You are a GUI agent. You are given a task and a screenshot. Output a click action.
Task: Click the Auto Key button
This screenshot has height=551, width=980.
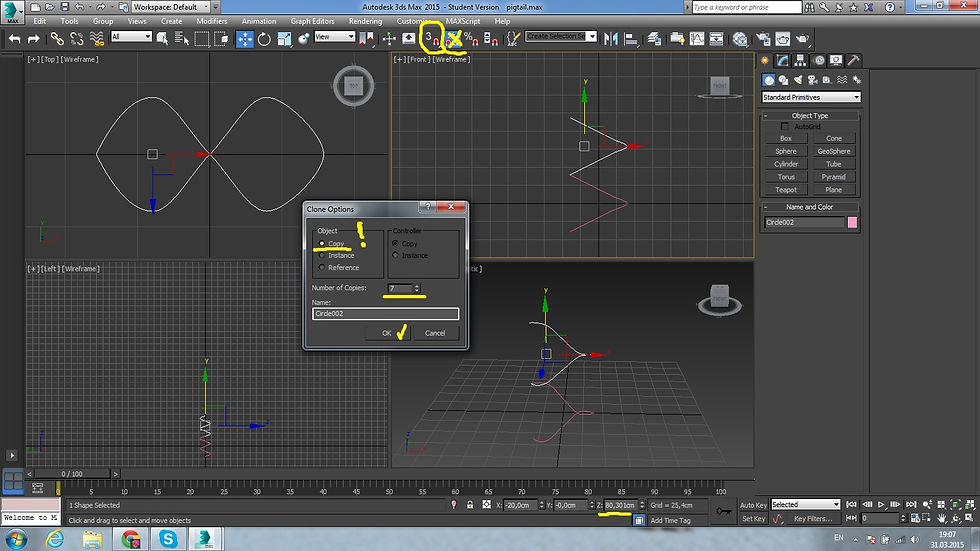coord(753,505)
